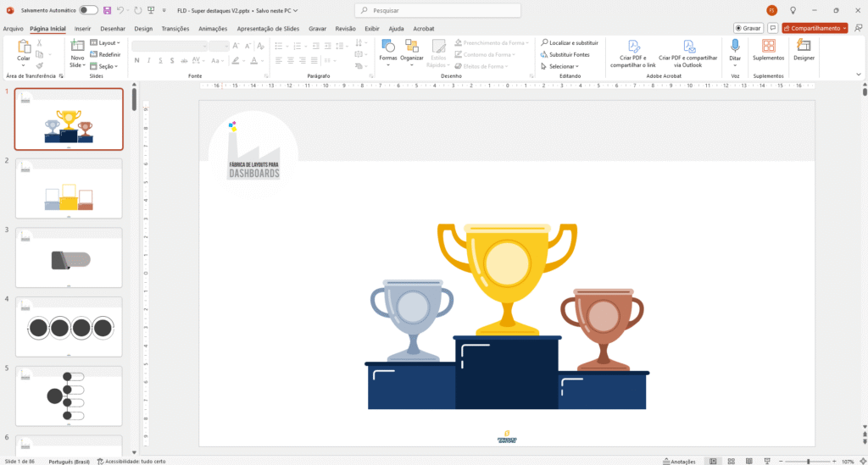Click the Designer icon in the ribbon

pyautogui.click(x=804, y=51)
